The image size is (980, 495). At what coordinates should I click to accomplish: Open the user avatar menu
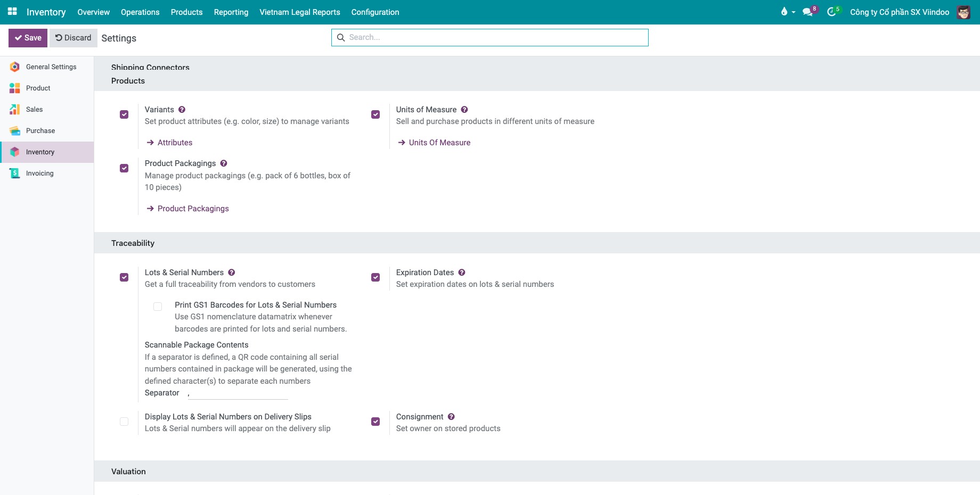click(963, 12)
